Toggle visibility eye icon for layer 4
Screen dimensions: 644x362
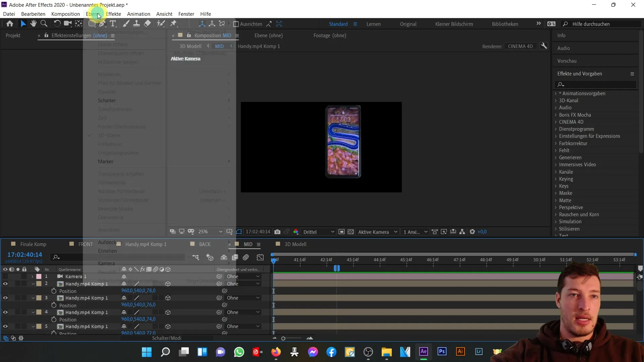click(x=5, y=312)
